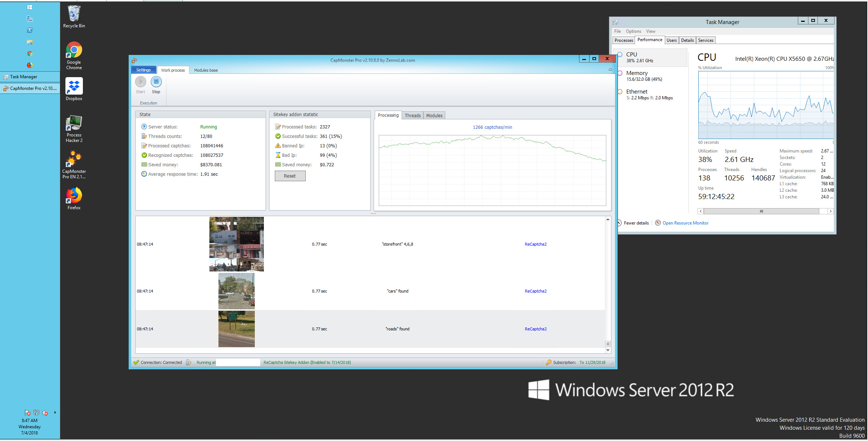Click the icon beside Running at
The height and width of the screenshot is (441, 868).
tap(189, 362)
